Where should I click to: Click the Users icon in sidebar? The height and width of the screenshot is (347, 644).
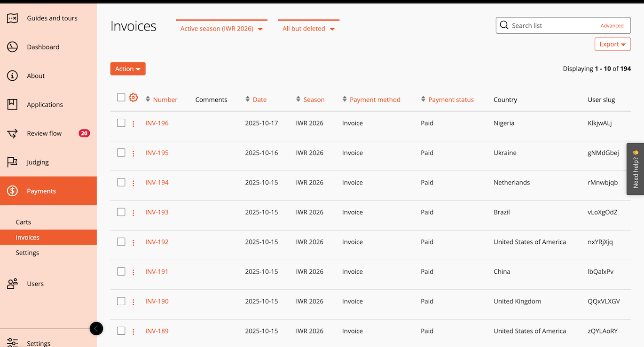click(12, 284)
